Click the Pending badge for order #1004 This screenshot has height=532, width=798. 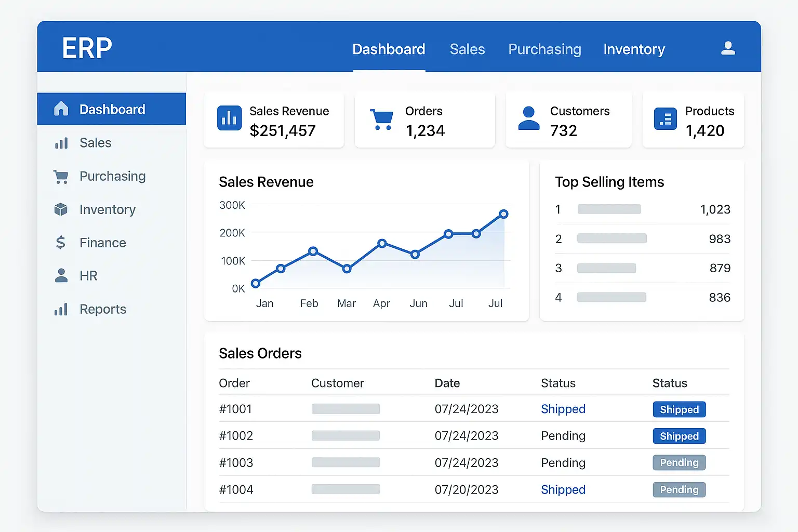(x=679, y=490)
